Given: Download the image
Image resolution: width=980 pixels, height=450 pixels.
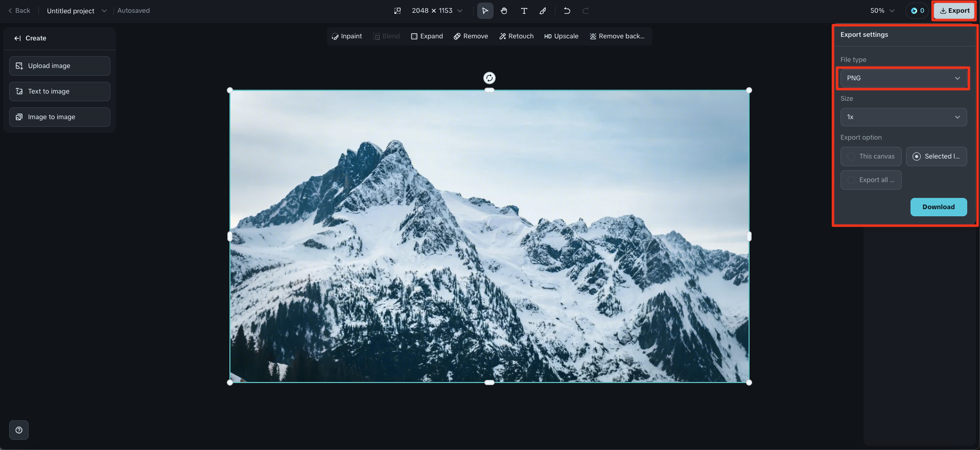Looking at the screenshot, I should click(x=939, y=207).
